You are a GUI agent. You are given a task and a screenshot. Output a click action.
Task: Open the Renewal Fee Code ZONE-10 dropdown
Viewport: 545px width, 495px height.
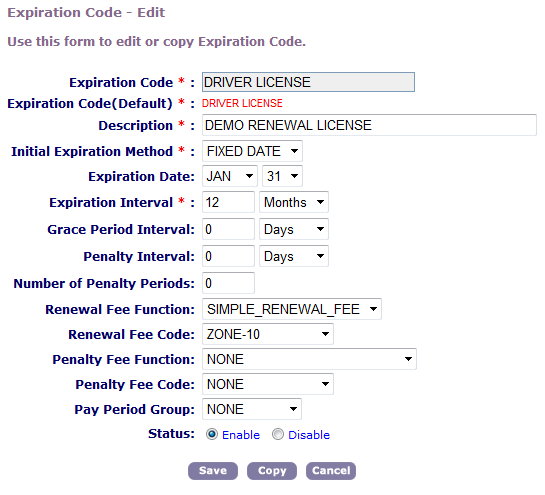[x=268, y=334]
